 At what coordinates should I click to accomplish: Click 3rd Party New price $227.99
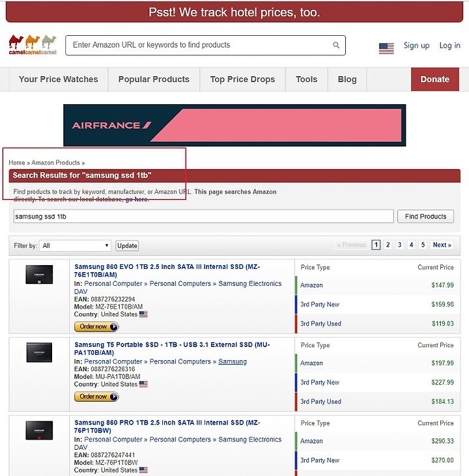coord(442,382)
